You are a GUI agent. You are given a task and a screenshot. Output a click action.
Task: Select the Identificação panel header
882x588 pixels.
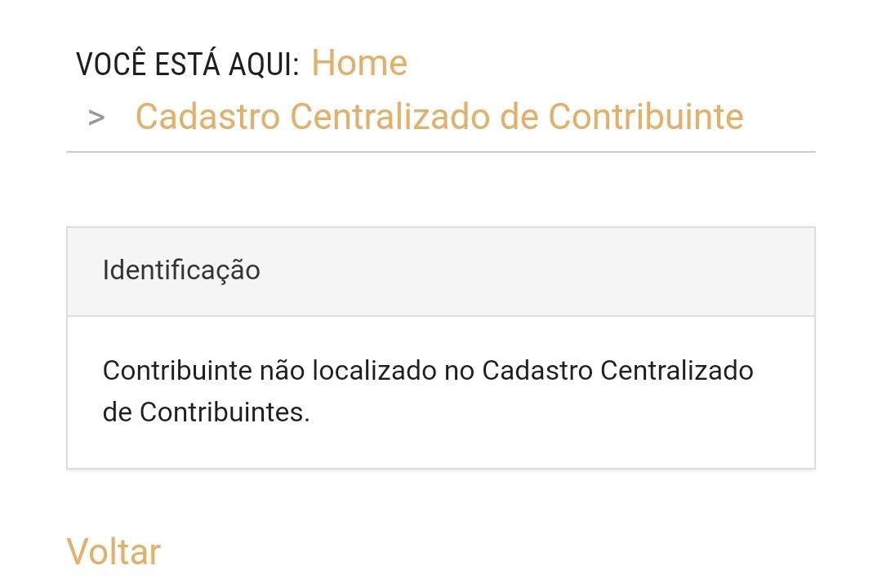point(441,272)
